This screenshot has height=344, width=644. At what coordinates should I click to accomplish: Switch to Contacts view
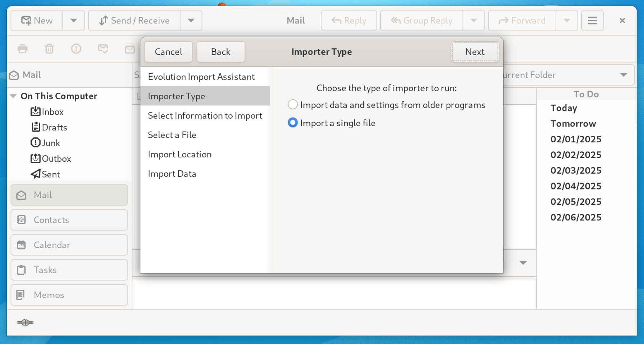point(69,220)
